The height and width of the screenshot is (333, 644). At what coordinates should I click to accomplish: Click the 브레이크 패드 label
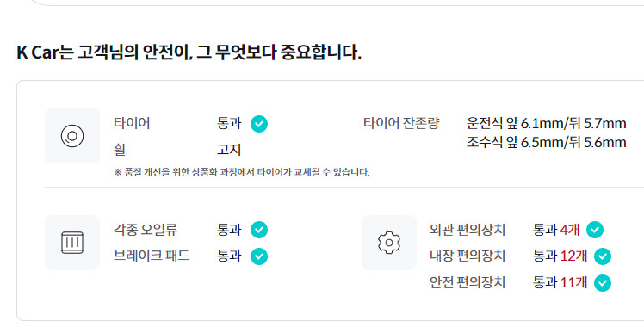click(152, 256)
